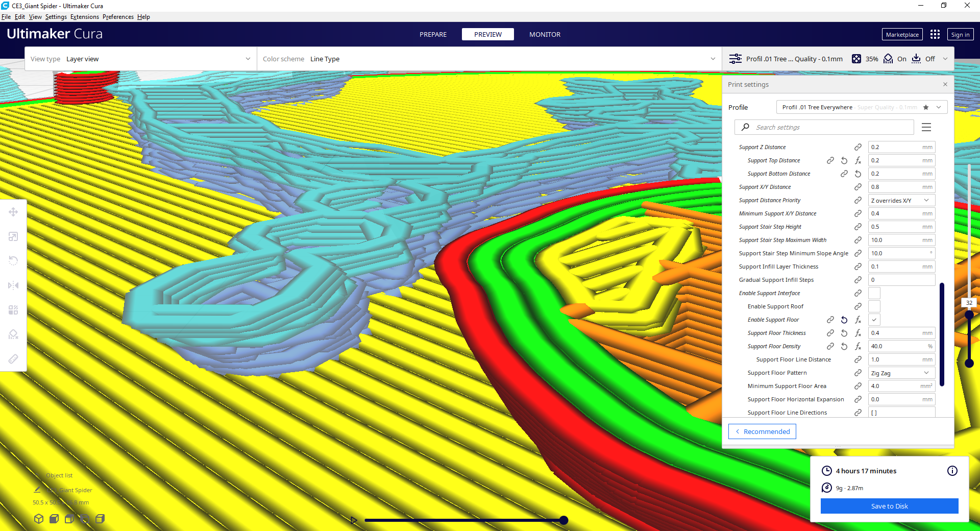The image size is (980, 531).
Task: Select the Mirror tool in left toolbar
Action: point(13,285)
